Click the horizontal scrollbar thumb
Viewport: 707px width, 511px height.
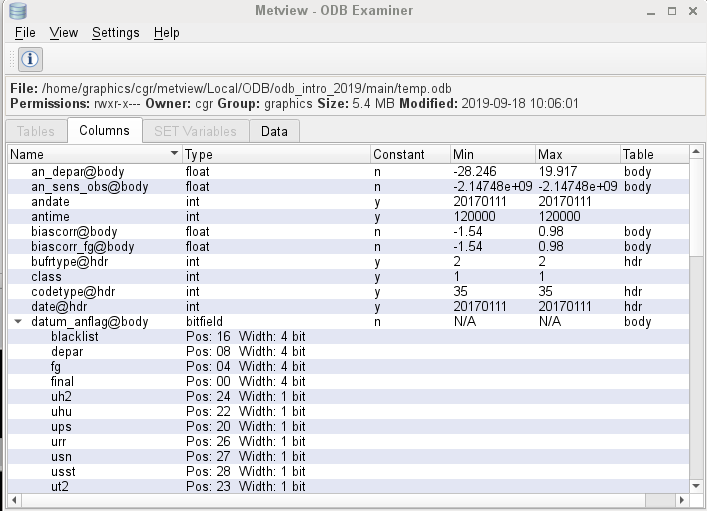tap(334, 500)
